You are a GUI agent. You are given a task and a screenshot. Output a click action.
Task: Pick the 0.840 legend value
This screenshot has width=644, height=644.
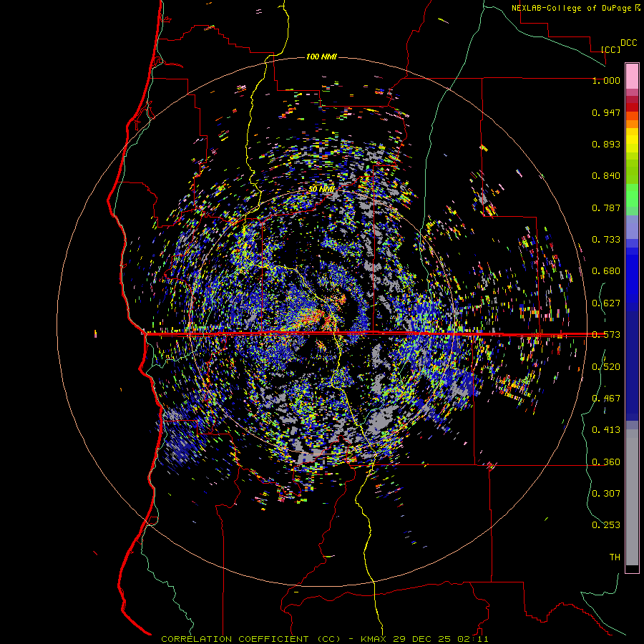click(606, 176)
